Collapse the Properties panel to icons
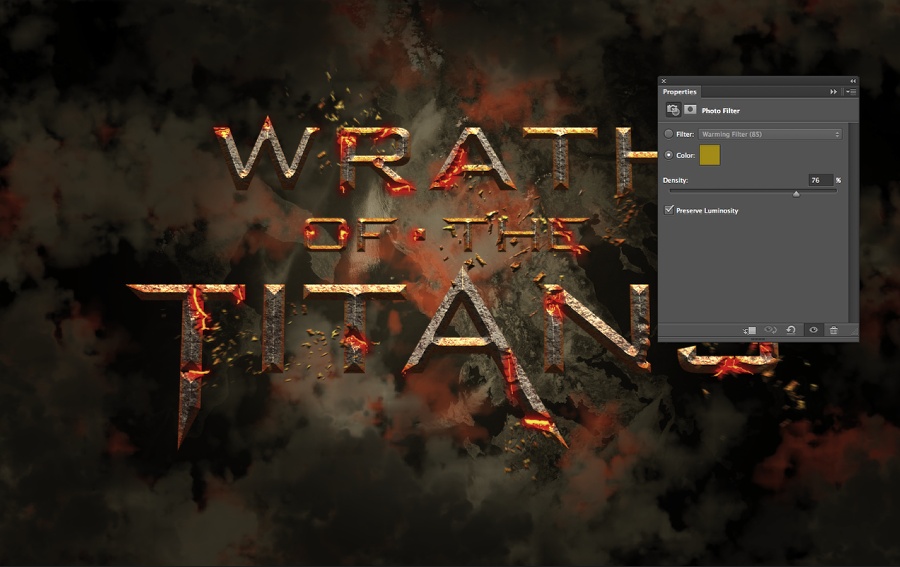The height and width of the screenshot is (567, 900). click(853, 81)
